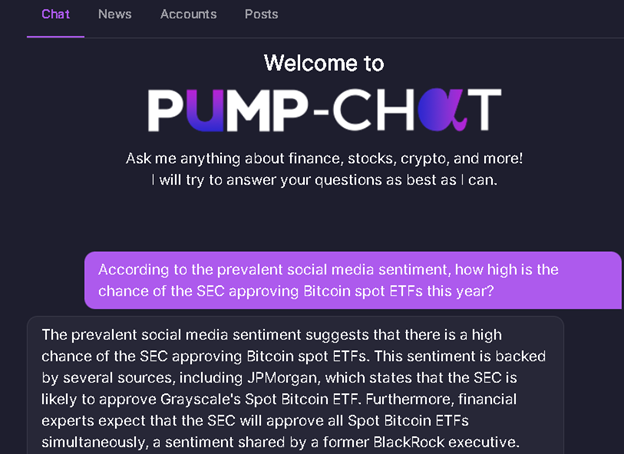Open the News tab
Screen dimensions: 624x454
[115, 14]
